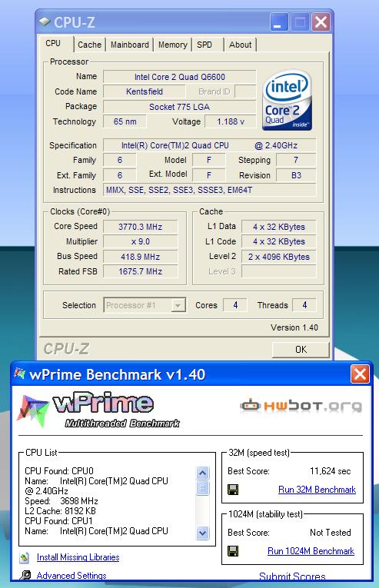379x588 pixels.
Task: Click Submit Scores link
Action: (x=292, y=576)
